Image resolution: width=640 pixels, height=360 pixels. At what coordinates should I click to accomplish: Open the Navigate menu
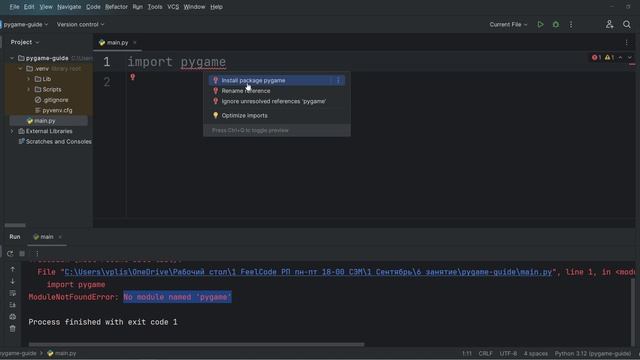click(x=69, y=7)
